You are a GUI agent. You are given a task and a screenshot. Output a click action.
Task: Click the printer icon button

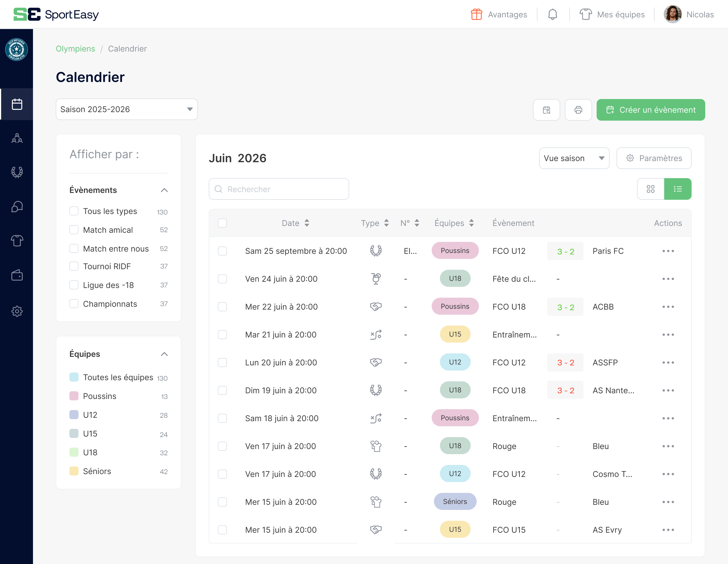578,110
